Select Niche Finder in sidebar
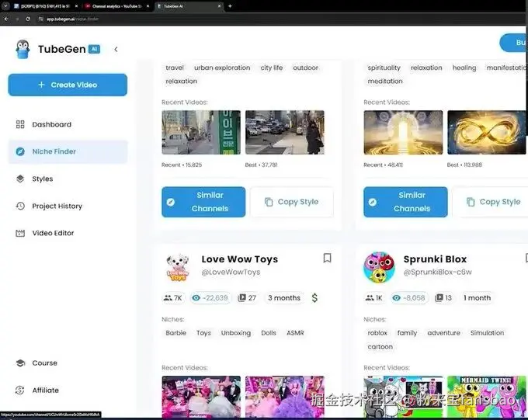 tap(68, 151)
